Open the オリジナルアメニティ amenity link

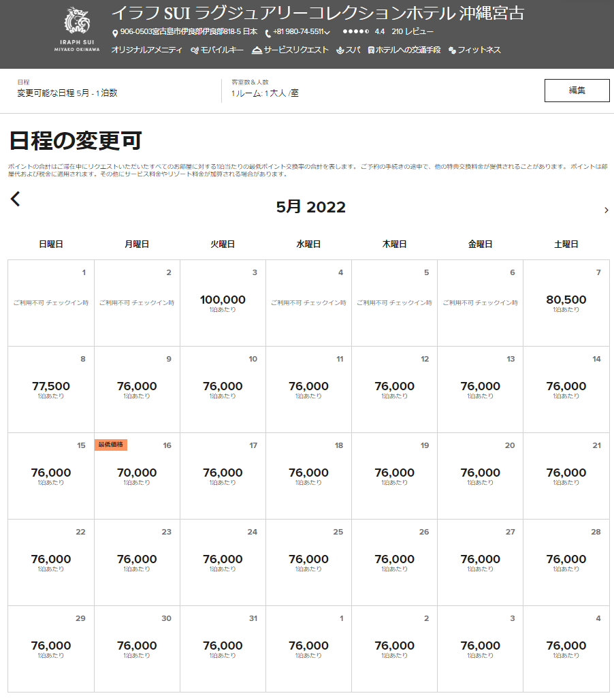pyautogui.click(x=146, y=50)
